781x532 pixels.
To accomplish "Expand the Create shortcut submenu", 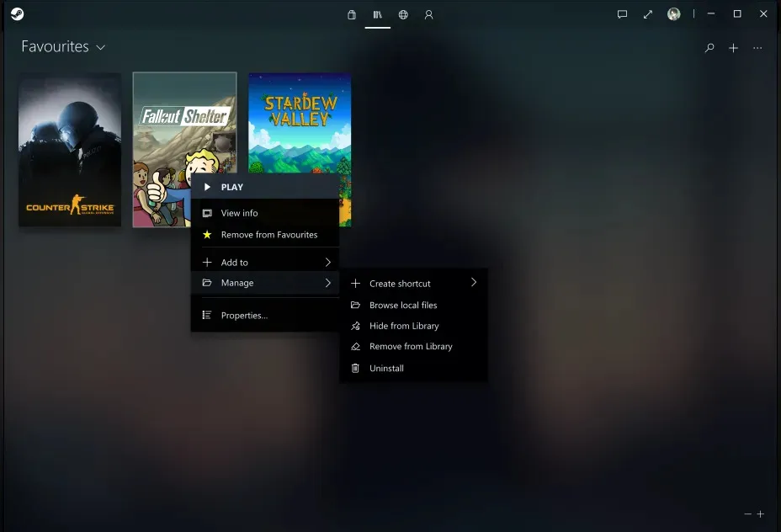I will [x=401, y=284].
